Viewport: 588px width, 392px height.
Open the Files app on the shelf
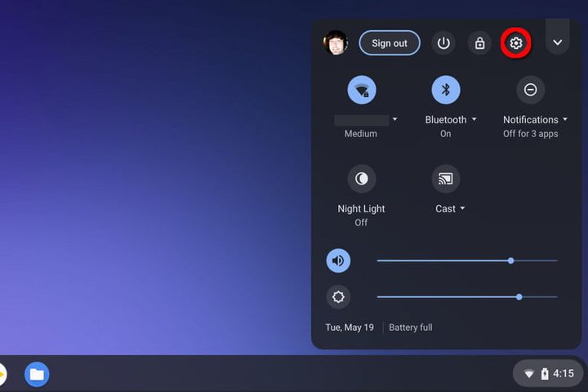(37, 374)
